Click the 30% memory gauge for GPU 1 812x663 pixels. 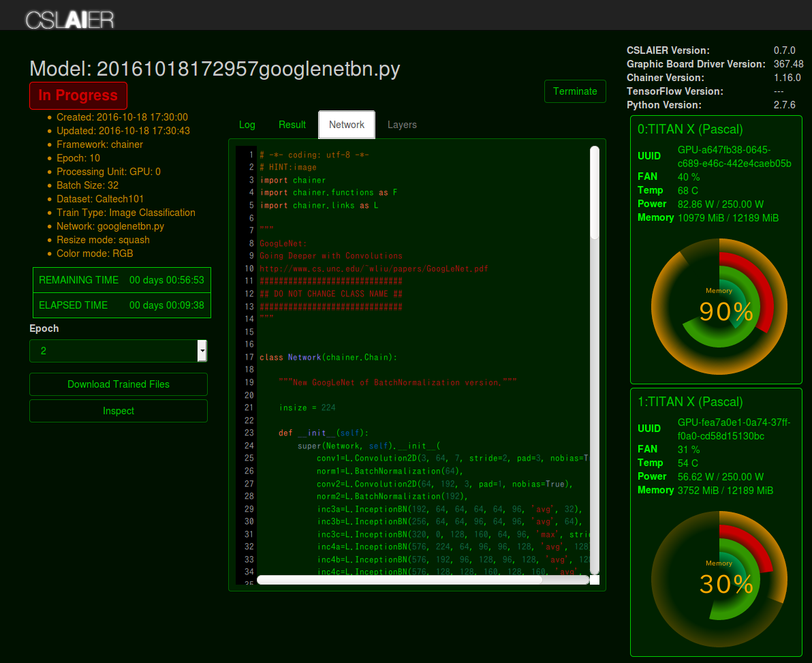pyautogui.click(x=719, y=579)
